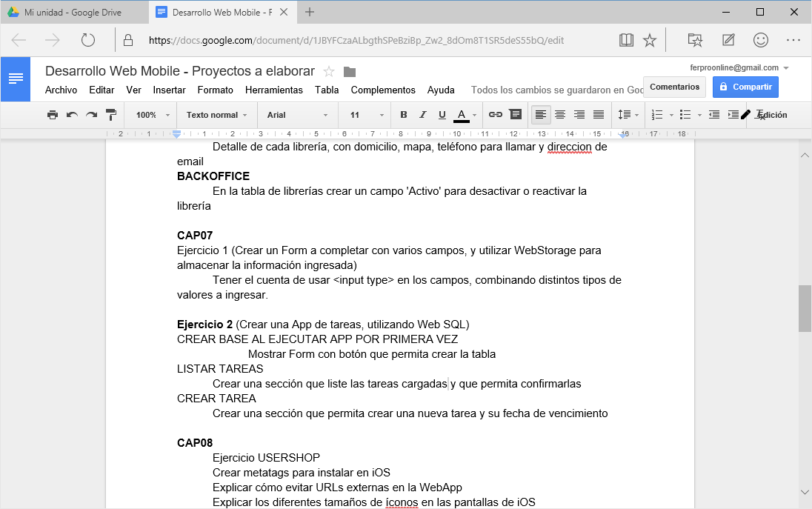Click the Compartir button
The width and height of the screenshot is (812, 509).
[x=746, y=87]
